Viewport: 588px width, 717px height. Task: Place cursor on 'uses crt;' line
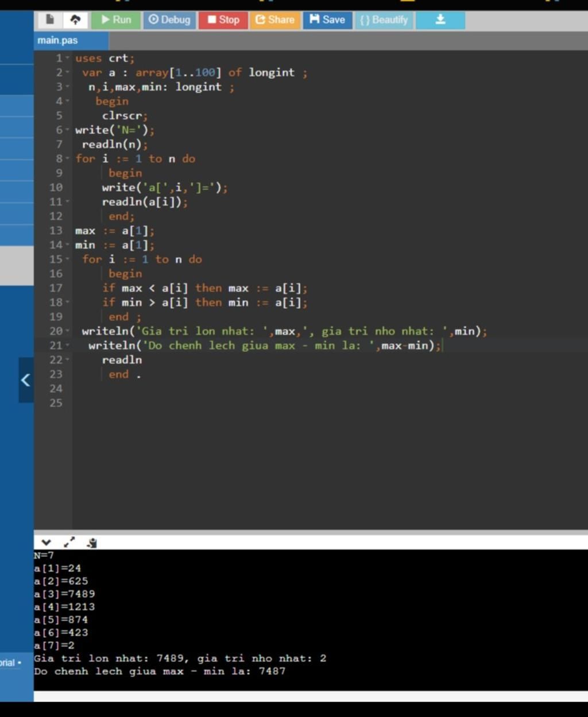point(105,59)
